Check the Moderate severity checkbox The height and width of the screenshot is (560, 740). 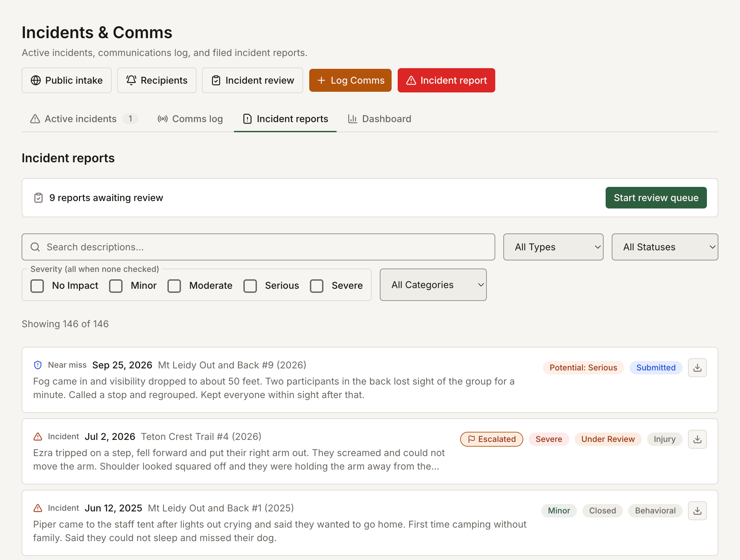click(174, 286)
